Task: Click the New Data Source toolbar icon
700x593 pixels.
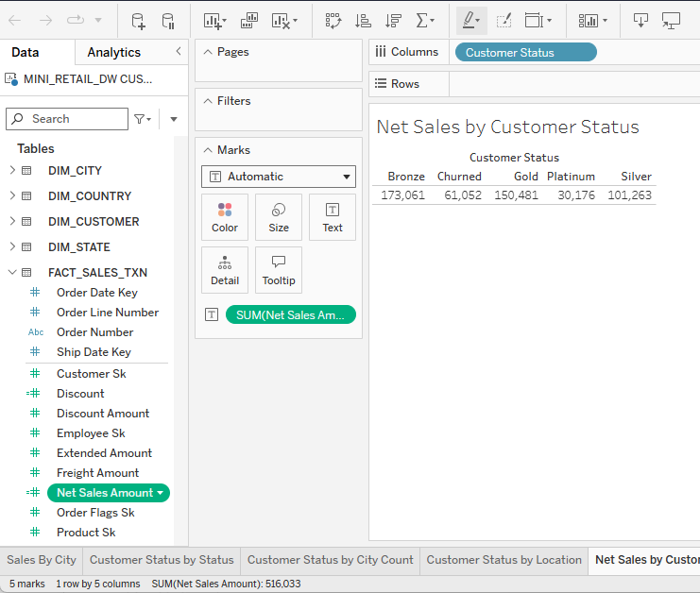Action: point(138,20)
